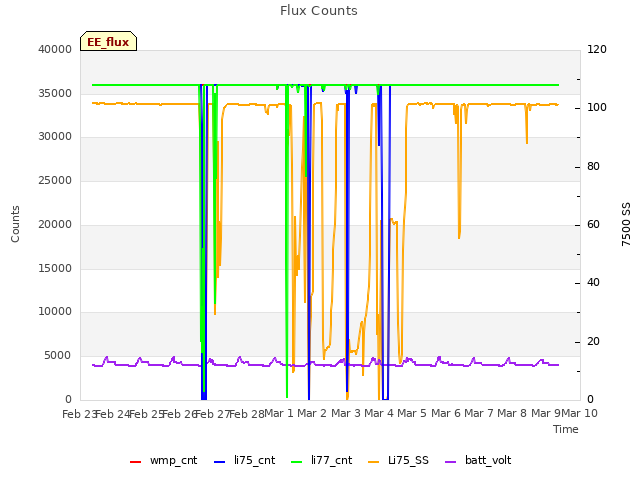Click the 30000 tick on Counts axis
The image size is (640, 480).
pyautogui.click(x=55, y=136)
